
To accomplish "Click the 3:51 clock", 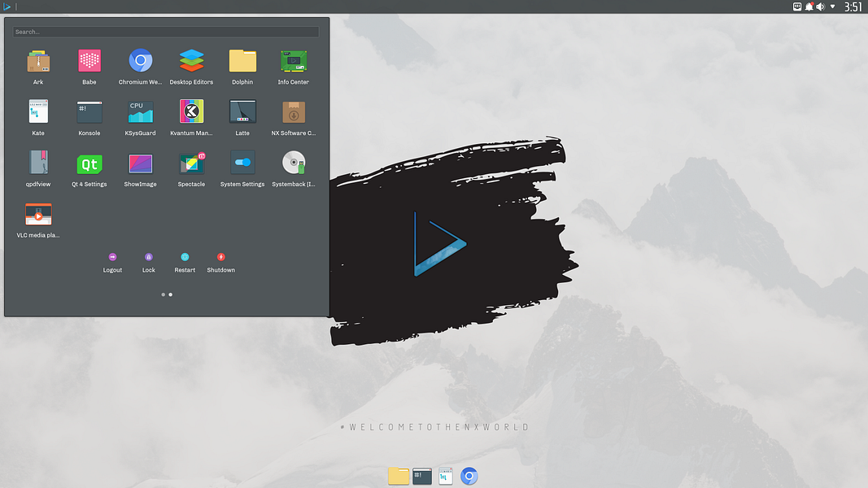I will (853, 7).
